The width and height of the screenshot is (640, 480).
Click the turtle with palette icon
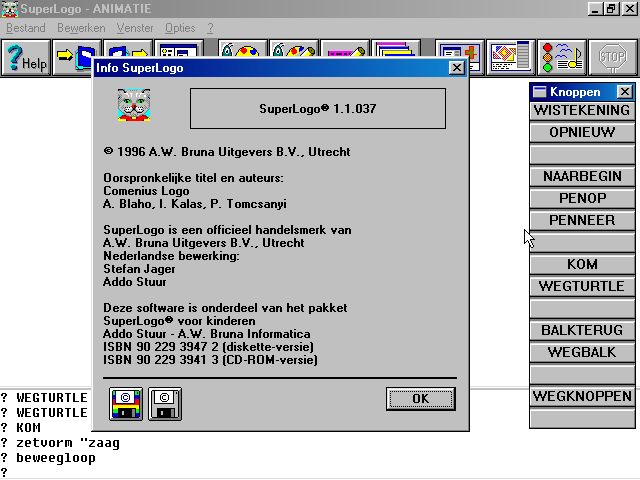coord(243,49)
